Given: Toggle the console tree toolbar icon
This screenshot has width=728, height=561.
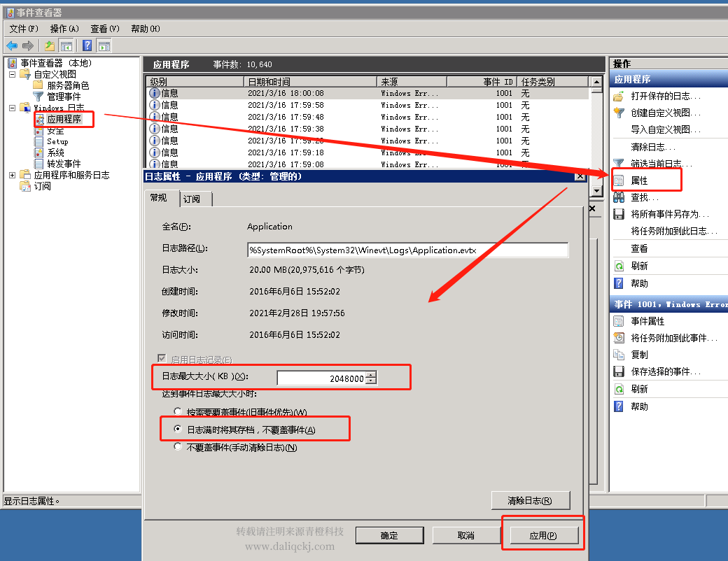Looking at the screenshot, I should coord(66,45).
